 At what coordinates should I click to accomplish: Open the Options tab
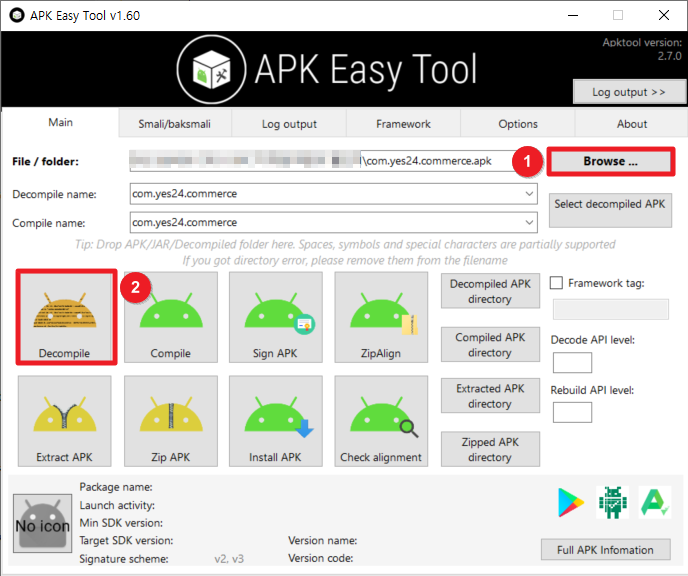point(518,124)
